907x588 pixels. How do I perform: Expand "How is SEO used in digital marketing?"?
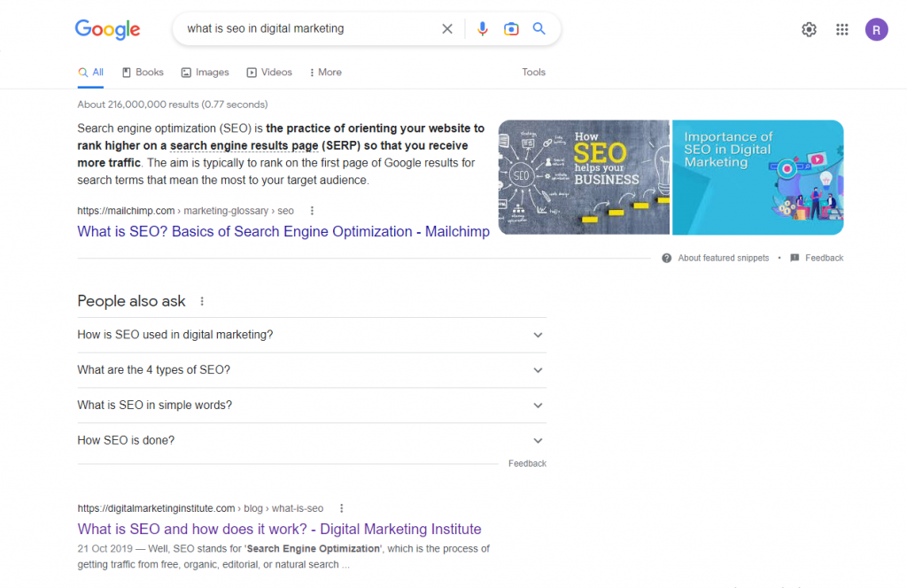(538, 335)
